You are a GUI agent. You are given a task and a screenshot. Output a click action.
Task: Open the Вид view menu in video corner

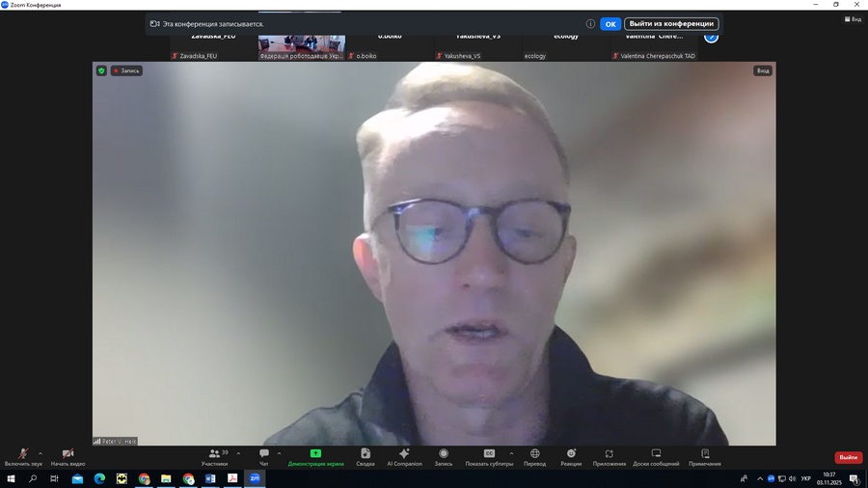point(762,70)
